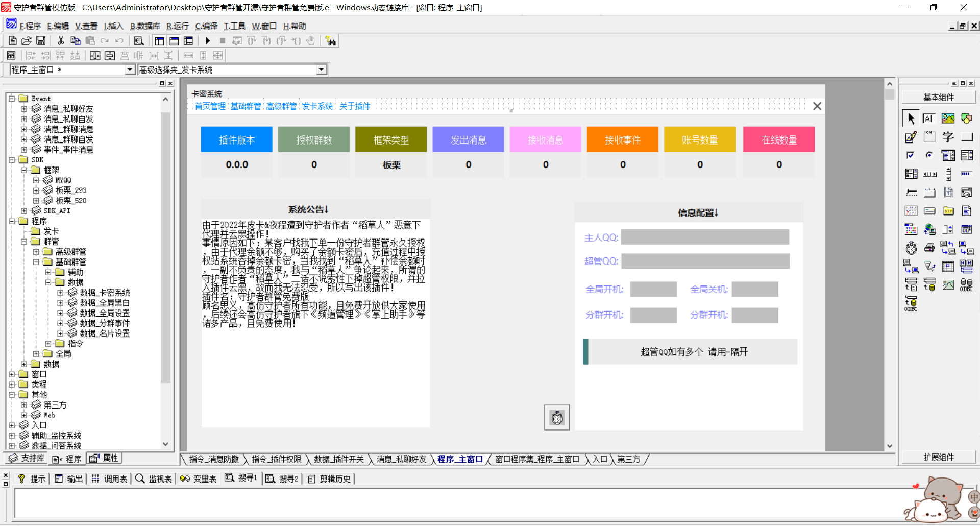Select the stopwatch clock component in palette
The width and height of the screenshot is (980, 526).
[x=911, y=248]
